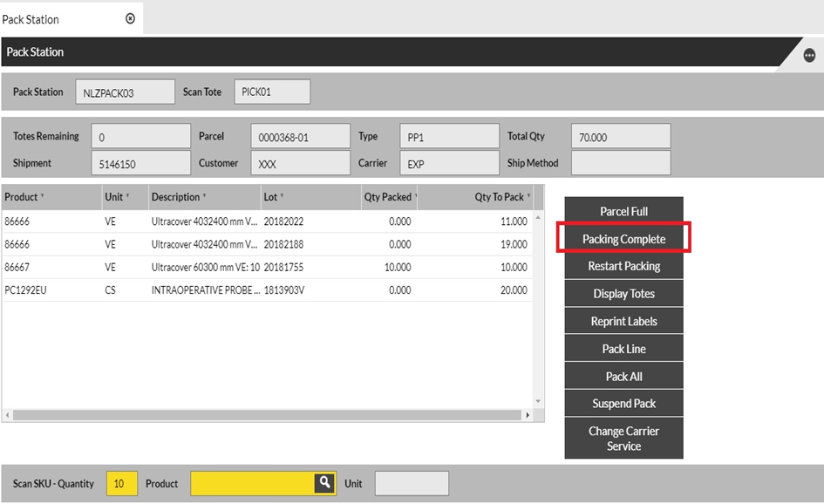
Task: Sort by Qty To Pack column
Action: point(500,197)
